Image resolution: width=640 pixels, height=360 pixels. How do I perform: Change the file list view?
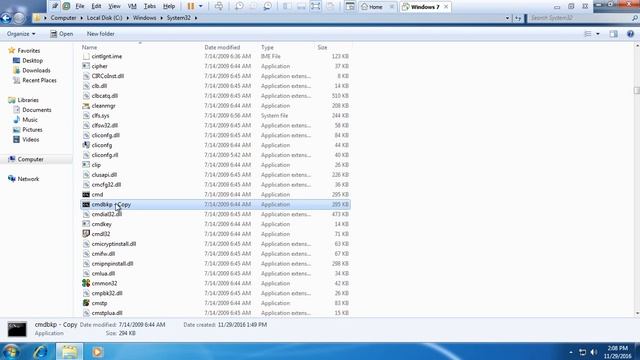pyautogui.click(x=588, y=34)
